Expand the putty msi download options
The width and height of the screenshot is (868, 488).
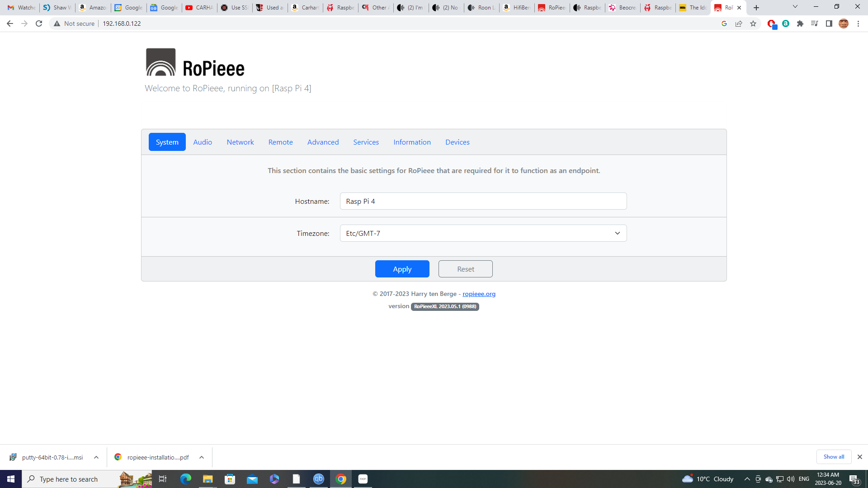click(96, 457)
